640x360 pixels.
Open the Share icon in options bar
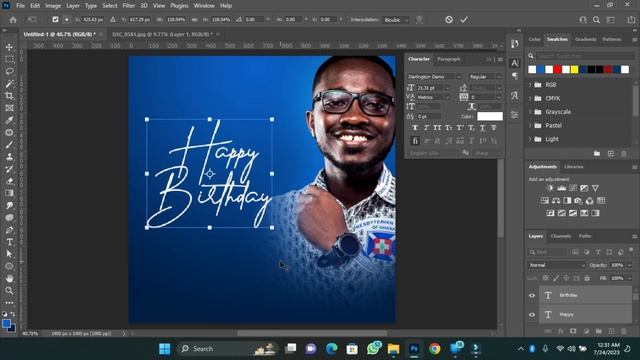631,20
